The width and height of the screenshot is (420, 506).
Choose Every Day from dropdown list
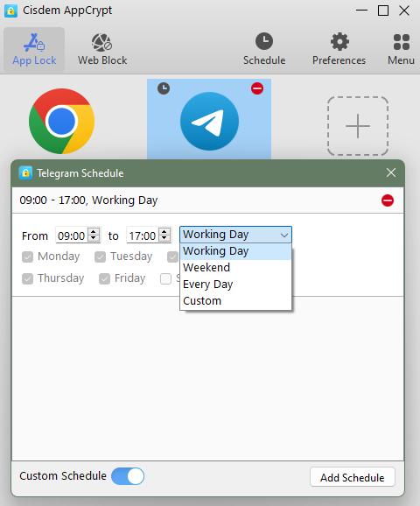tap(235, 285)
